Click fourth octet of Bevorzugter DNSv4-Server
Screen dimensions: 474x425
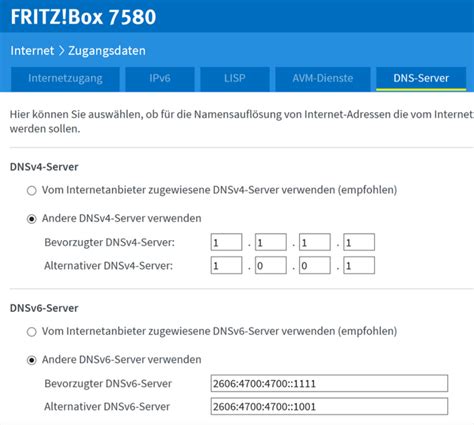[359, 242]
